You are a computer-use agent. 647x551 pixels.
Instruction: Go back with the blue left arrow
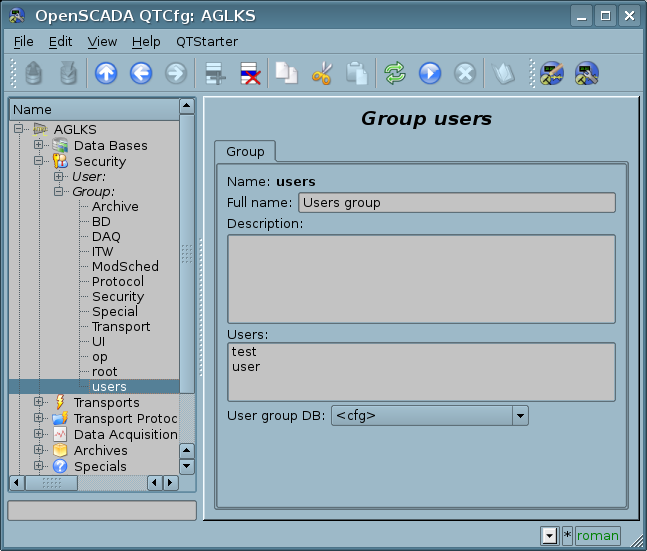tap(141, 73)
